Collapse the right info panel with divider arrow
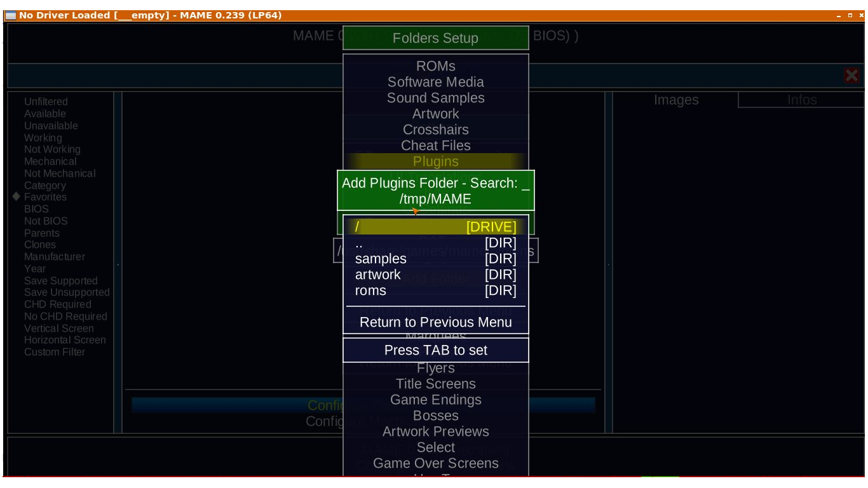868x488 pixels. 608,264
